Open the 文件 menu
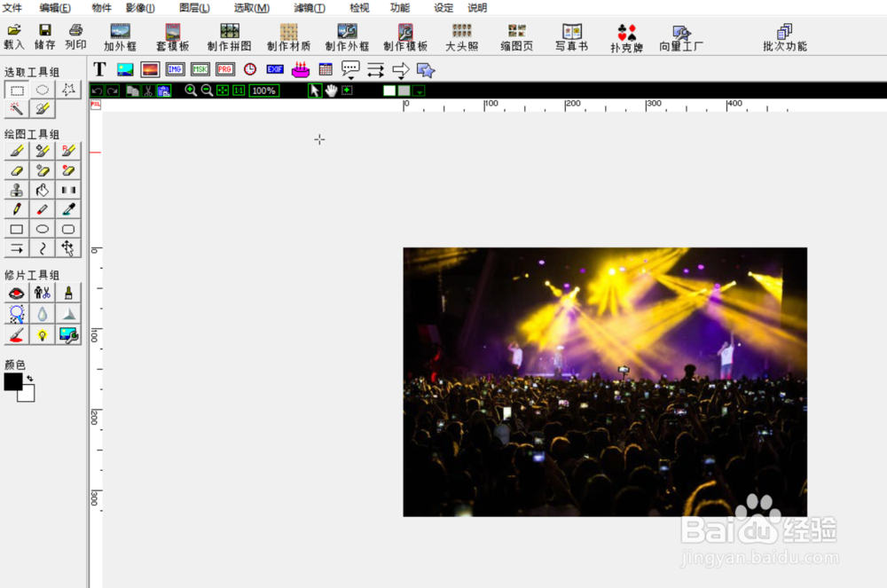 coord(12,8)
